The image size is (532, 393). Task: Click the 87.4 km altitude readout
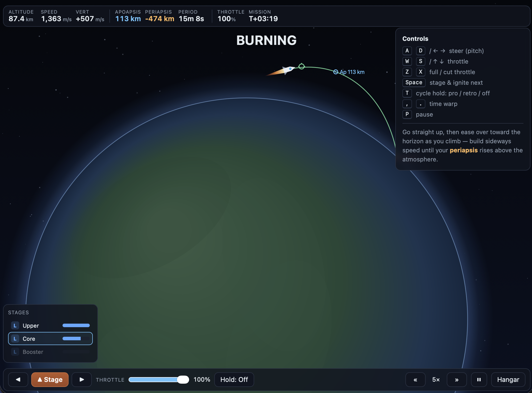point(21,19)
